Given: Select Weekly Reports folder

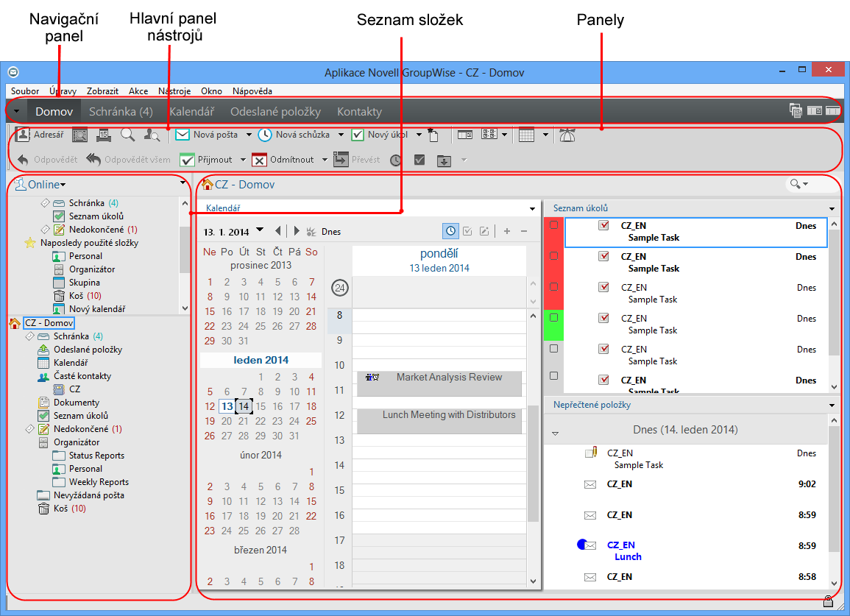Looking at the screenshot, I should (x=91, y=482).
